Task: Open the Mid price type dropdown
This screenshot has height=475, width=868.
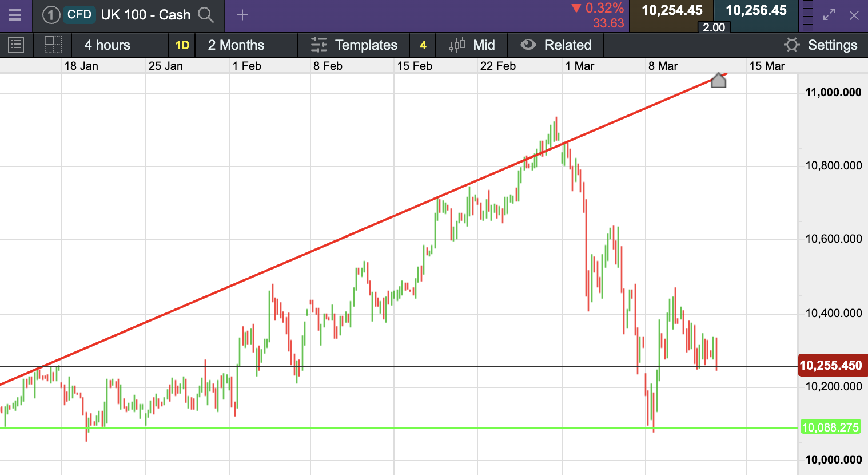Action: 484,45
